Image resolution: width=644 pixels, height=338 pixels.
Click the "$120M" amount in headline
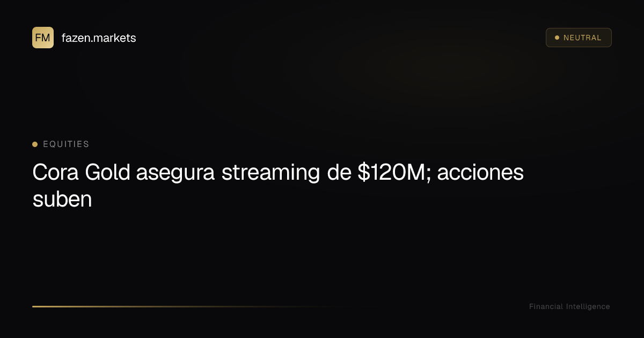pyautogui.click(x=390, y=173)
